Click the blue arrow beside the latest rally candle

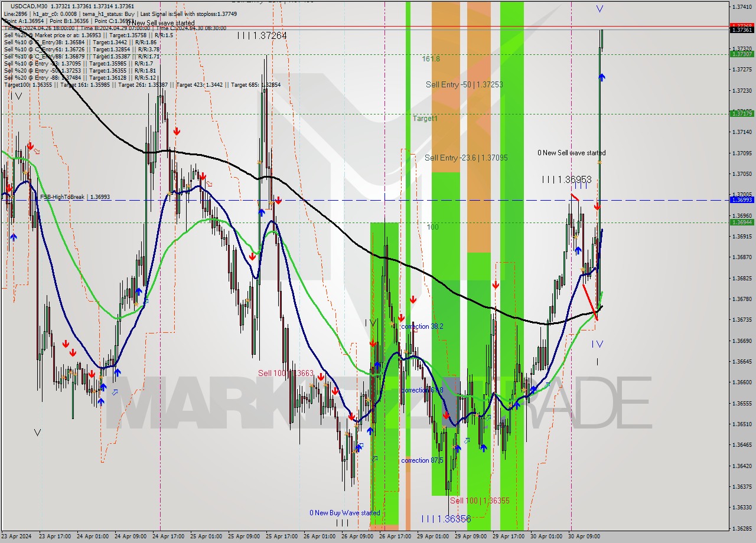602,77
